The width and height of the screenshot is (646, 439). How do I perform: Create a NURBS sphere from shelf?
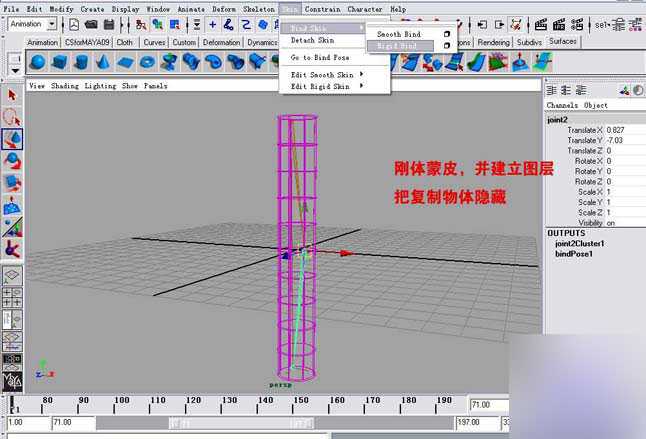38,62
